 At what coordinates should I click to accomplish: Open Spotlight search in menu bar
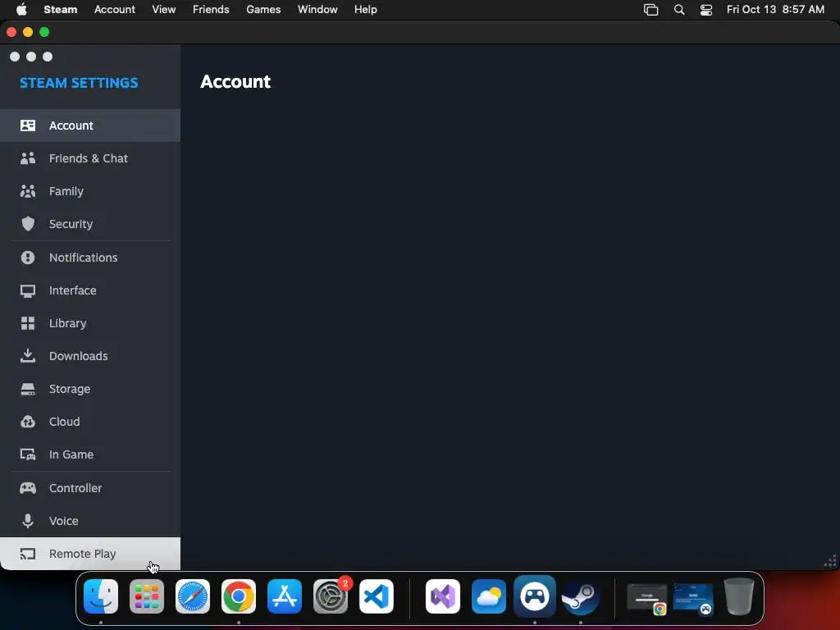coord(678,10)
